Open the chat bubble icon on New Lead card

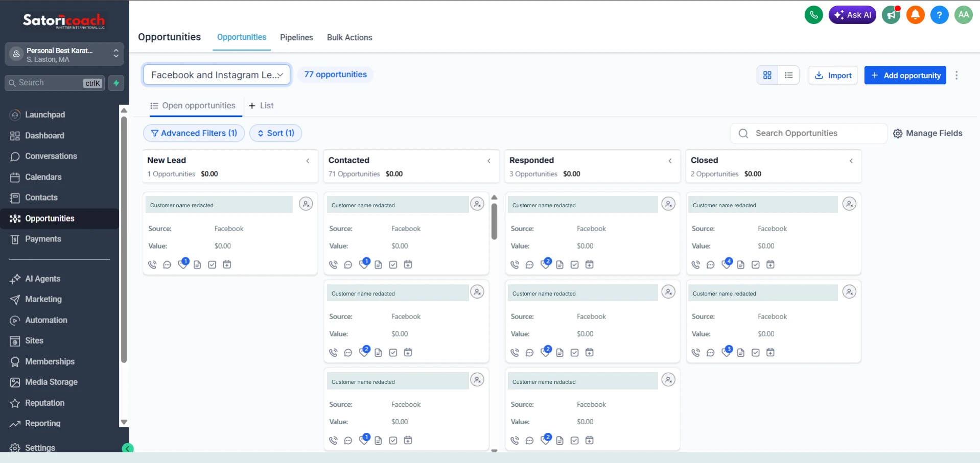pos(167,264)
